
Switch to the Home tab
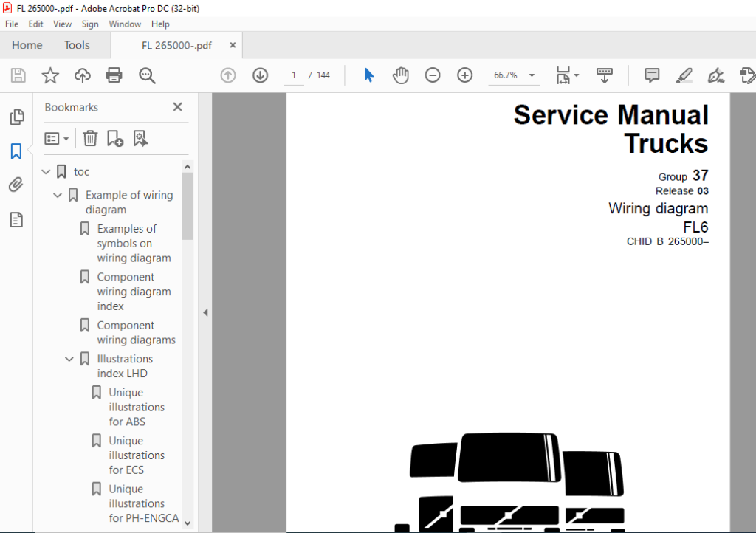click(x=27, y=45)
